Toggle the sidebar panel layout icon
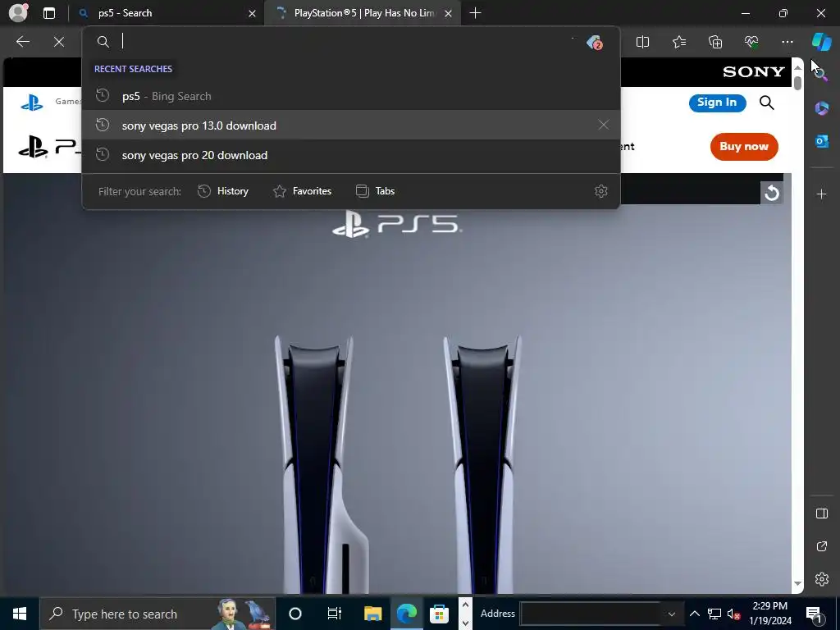 tap(821, 514)
